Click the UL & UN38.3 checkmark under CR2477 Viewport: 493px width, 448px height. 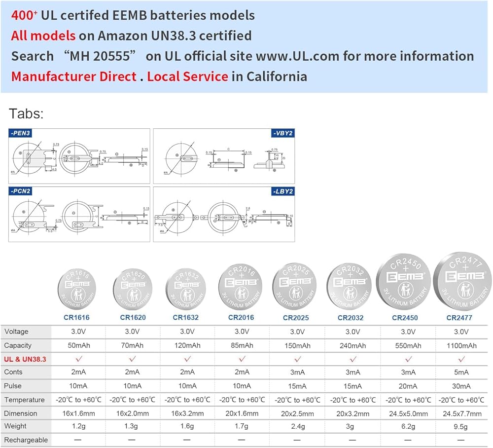pos(461,359)
